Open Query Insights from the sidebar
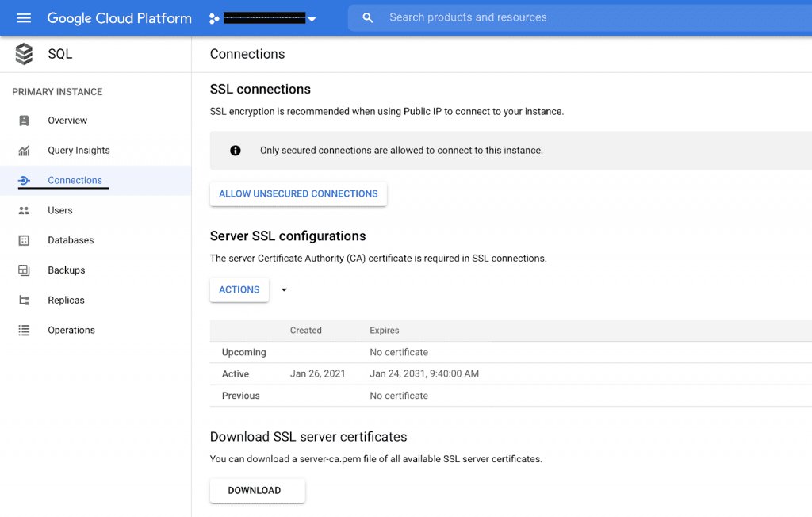Viewport: 812px width, 517px height. tap(79, 151)
